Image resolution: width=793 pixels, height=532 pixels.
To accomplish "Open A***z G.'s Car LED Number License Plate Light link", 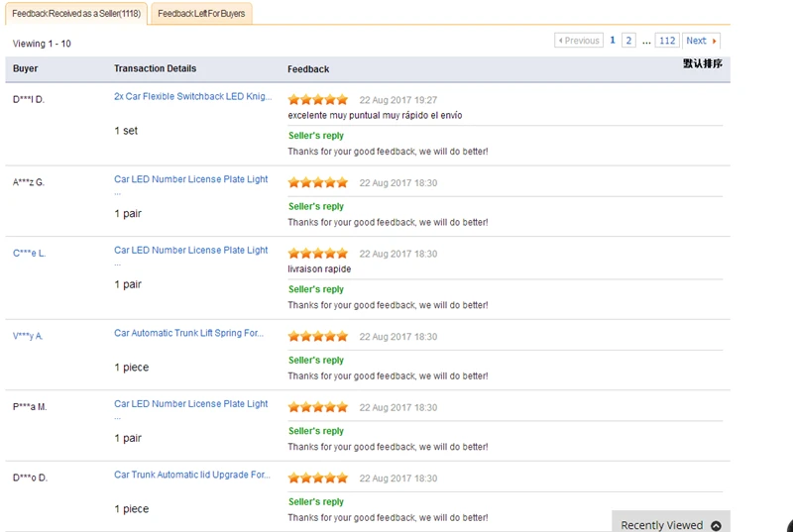I will [190, 179].
